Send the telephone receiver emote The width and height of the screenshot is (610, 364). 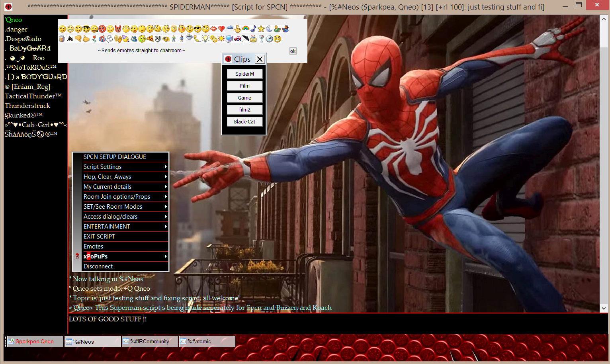[197, 39]
